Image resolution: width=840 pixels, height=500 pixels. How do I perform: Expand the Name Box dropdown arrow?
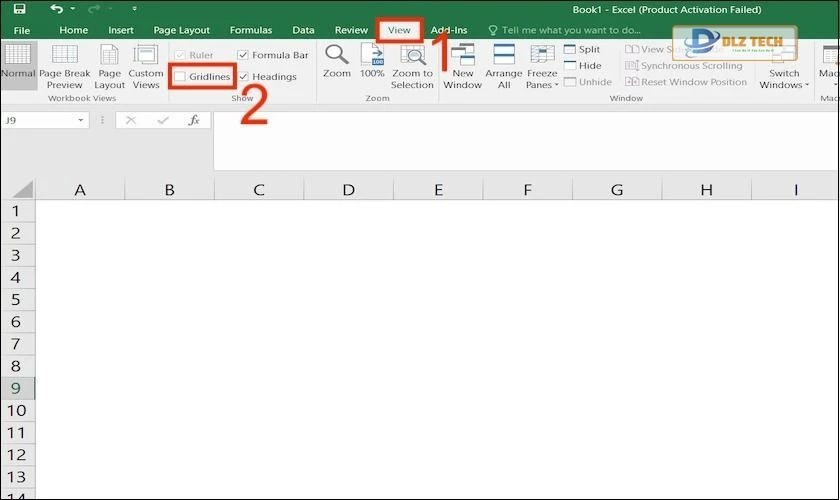click(x=81, y=120)
